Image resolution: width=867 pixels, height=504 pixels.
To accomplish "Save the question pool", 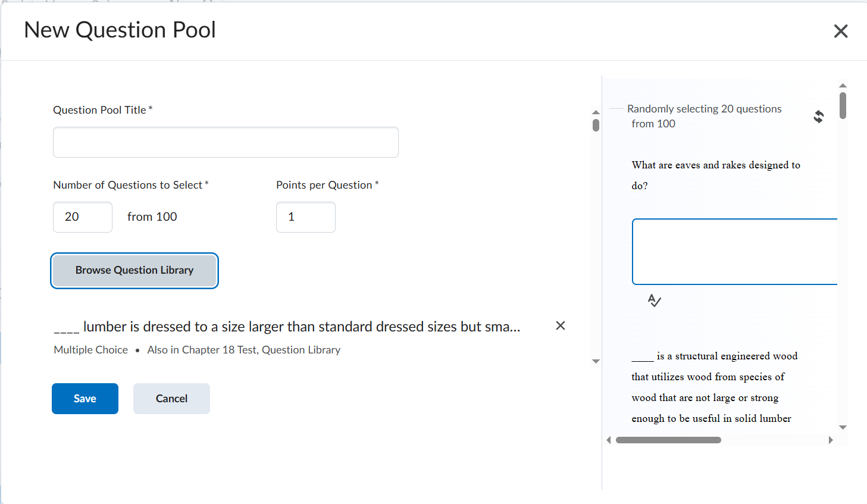I will click(84, 399).
